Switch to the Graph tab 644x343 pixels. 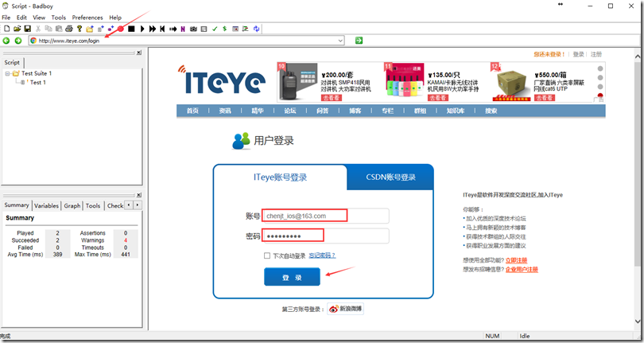pyautogui.click(x=72, y=205)
